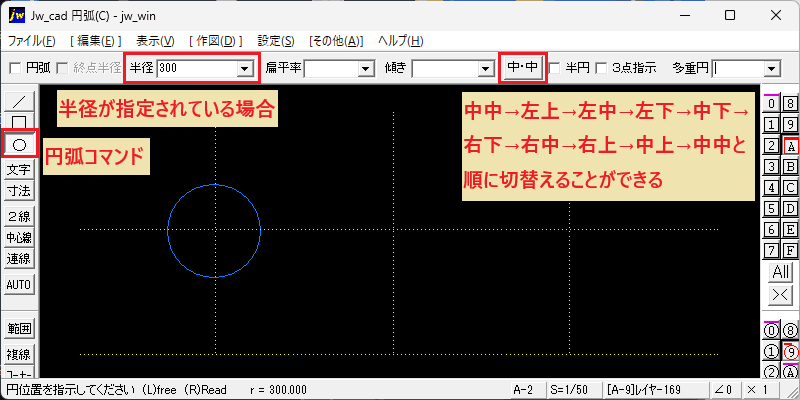Click the 中・中 base point button

tap(523, 67)
